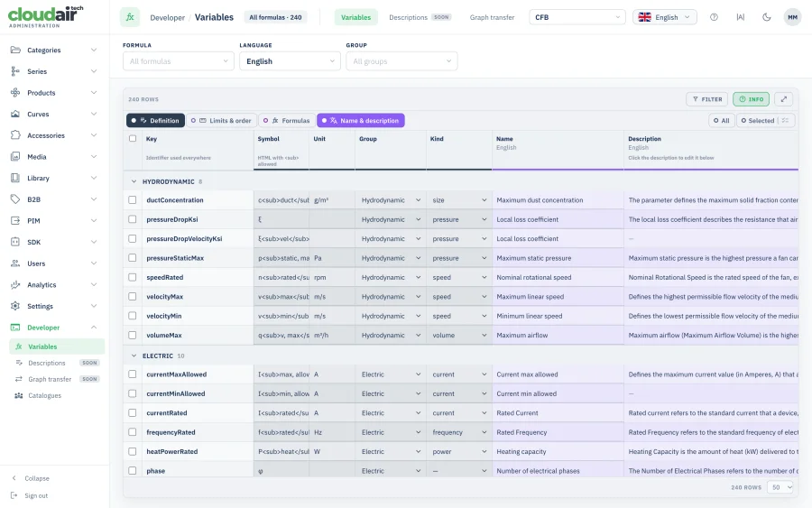Toggle dark mode moon icon
The width and height of the screenshot is (812, 508).
point(766,17)
